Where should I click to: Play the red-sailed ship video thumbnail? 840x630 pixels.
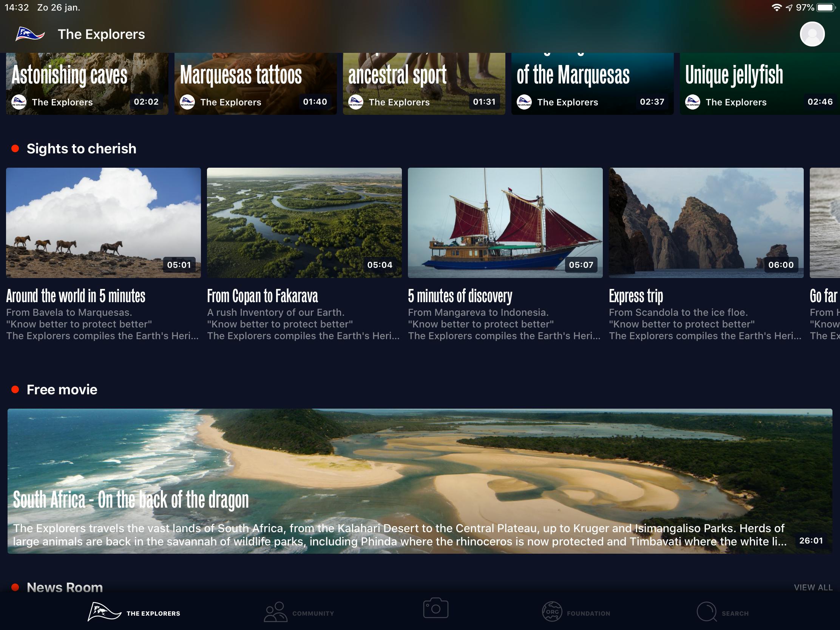[x=505, y=222]
